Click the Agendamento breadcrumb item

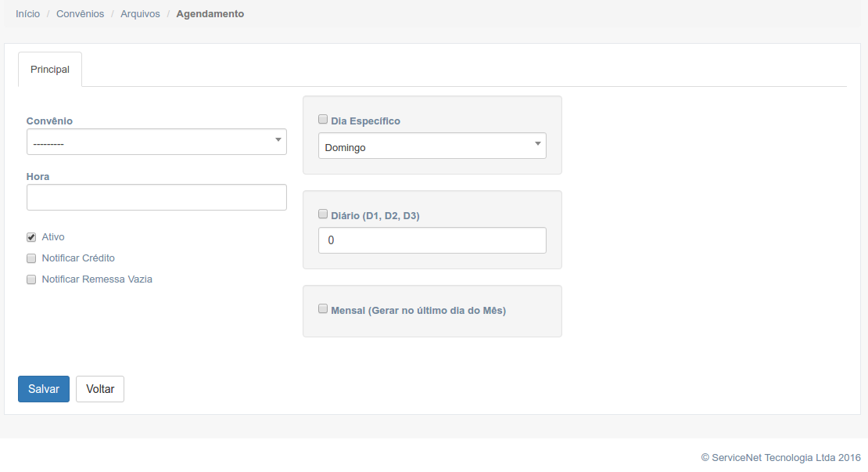[x=210, y=14]
